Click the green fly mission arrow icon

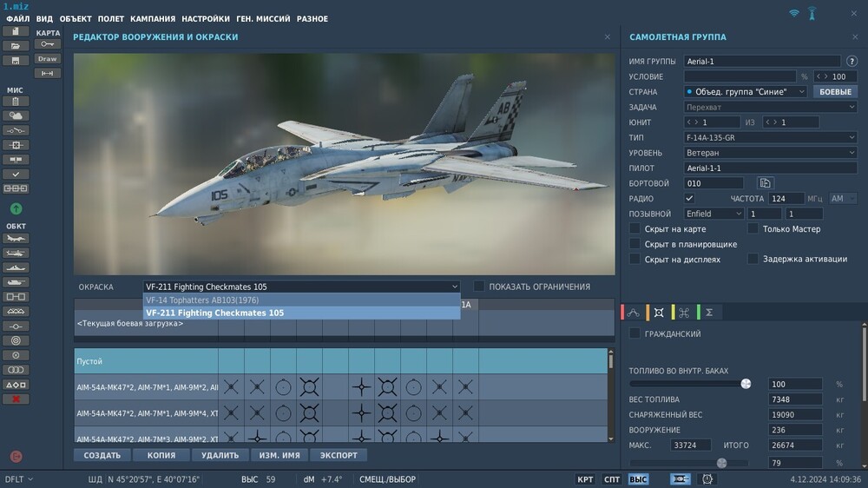[x=16, y=208]
